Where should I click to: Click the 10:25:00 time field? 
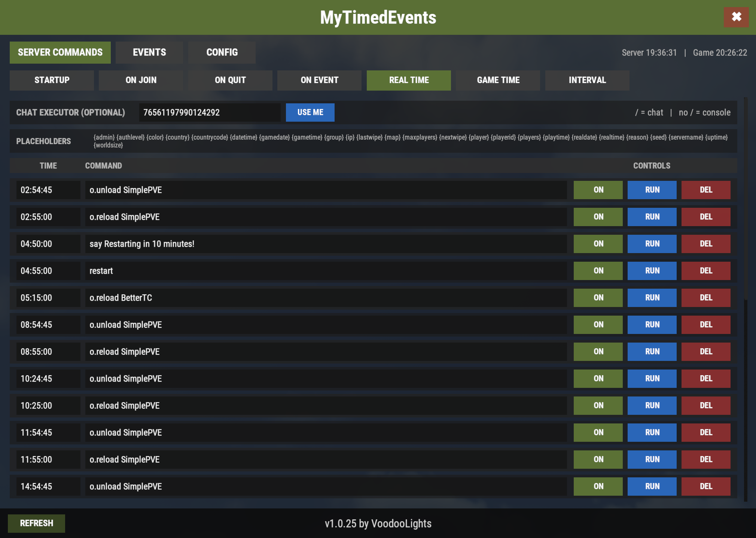(48, 405)
